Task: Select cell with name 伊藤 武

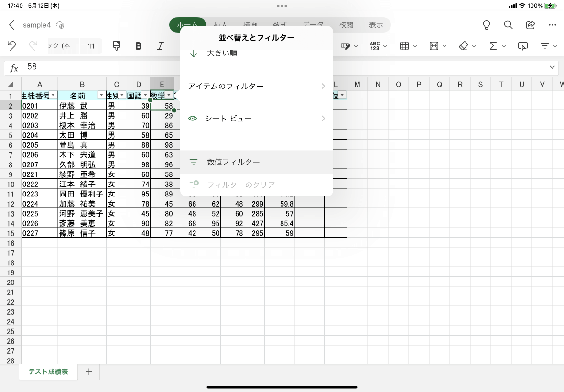Action: 82,106
